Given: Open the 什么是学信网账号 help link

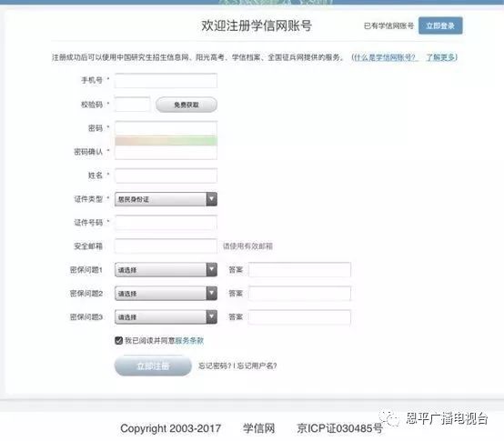Looking at the screenshot, I should click(385, 57).
